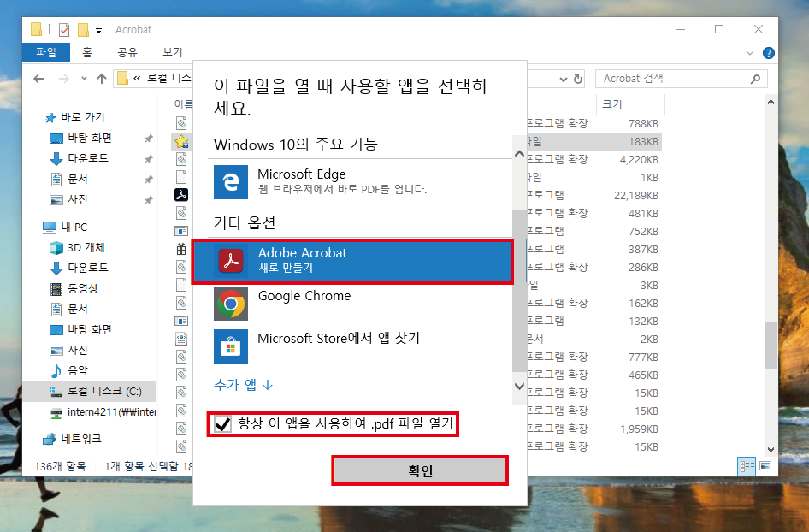The height and width of the screenshot is (532, 809).
Task: Switch to large icons view
Action: point(765,466)
